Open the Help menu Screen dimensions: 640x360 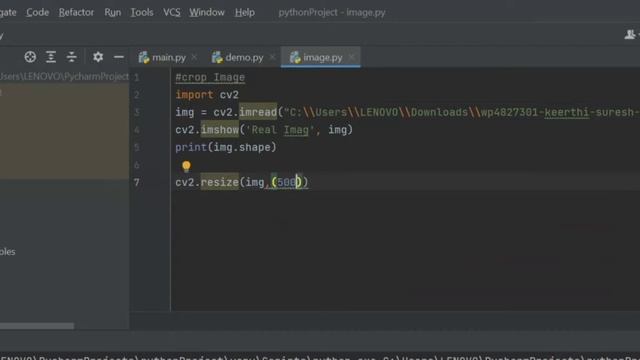(244, 12)
